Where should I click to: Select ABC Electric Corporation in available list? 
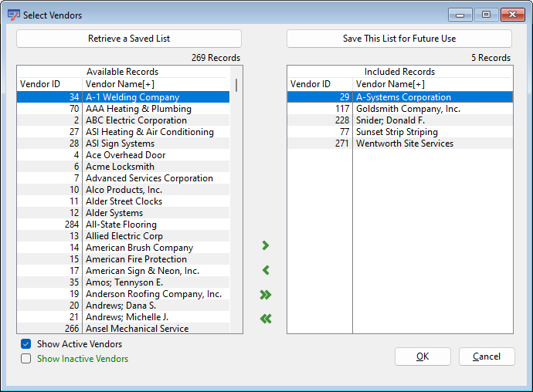136,120
